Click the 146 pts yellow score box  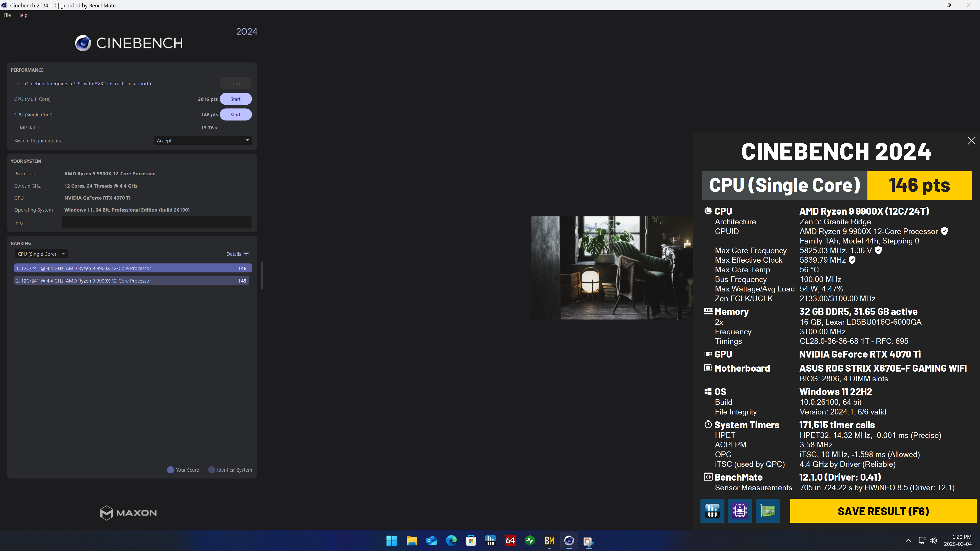[919, 185]
